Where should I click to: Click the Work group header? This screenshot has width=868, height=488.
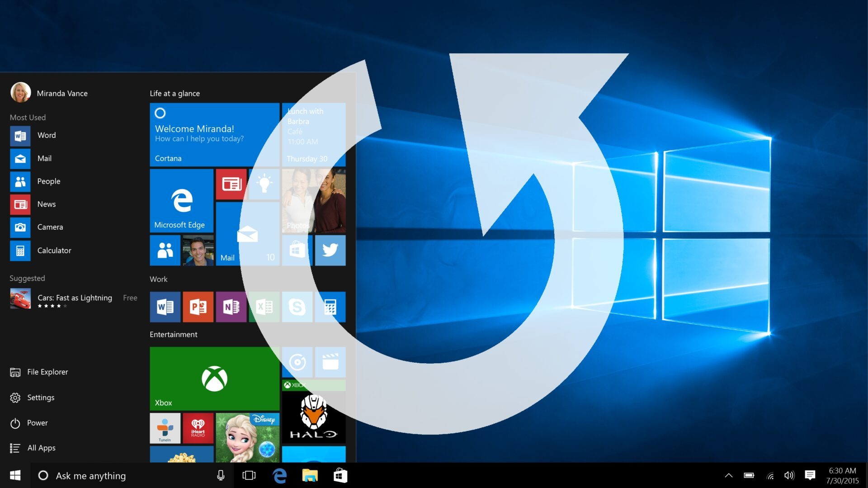159,279
